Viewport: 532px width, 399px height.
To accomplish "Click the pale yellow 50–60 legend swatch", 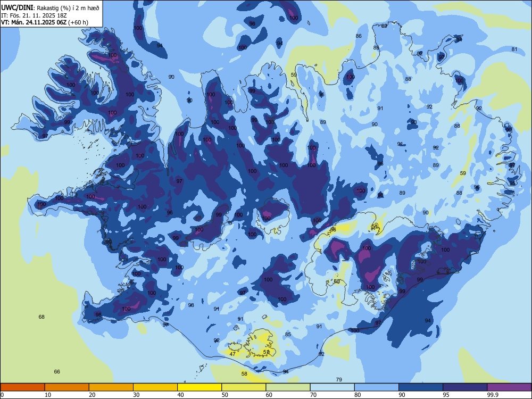I will tap(244, 387).
